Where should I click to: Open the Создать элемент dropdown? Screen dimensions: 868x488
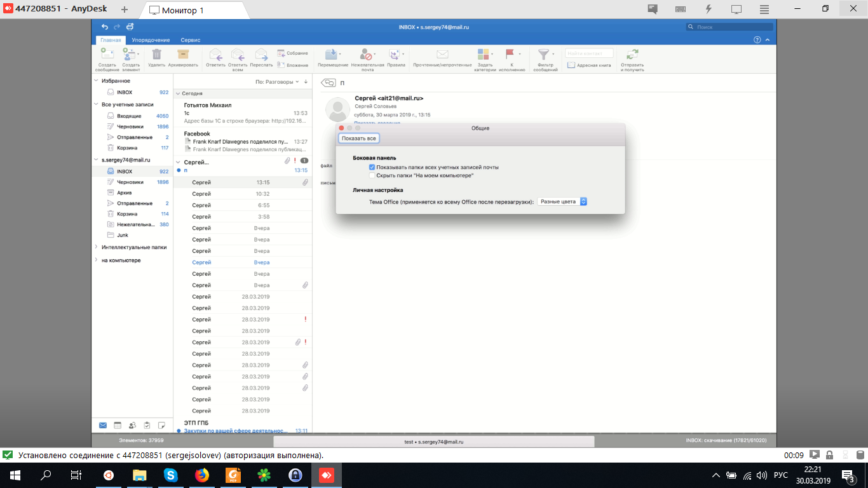tap(138, 54)
